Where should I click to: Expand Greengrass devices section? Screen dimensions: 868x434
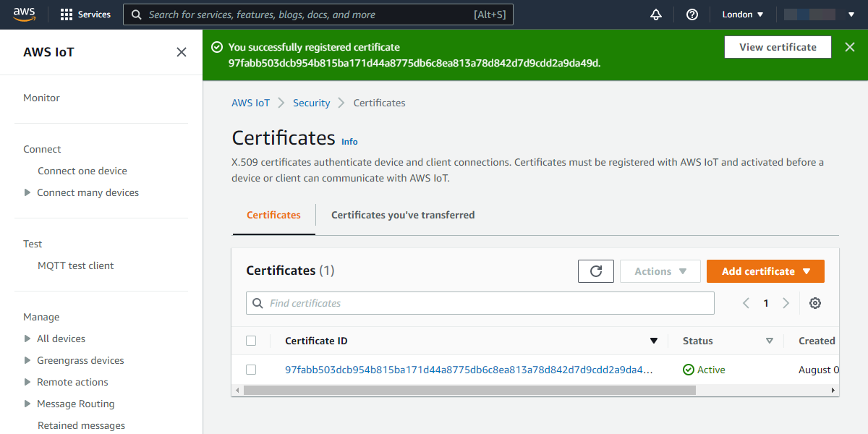tap(27, 360)
